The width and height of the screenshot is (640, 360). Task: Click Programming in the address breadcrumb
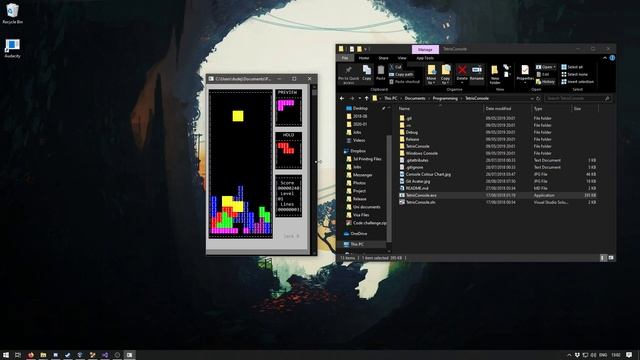coord(445,98)
